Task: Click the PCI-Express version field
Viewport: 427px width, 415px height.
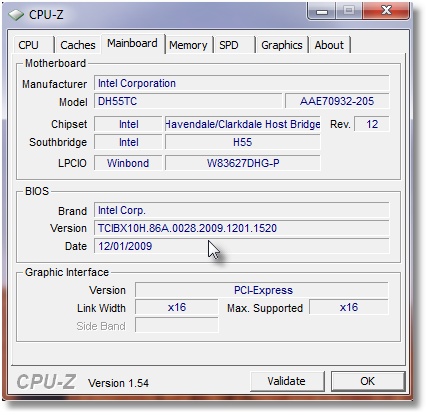Action: (x=262, y=290)
